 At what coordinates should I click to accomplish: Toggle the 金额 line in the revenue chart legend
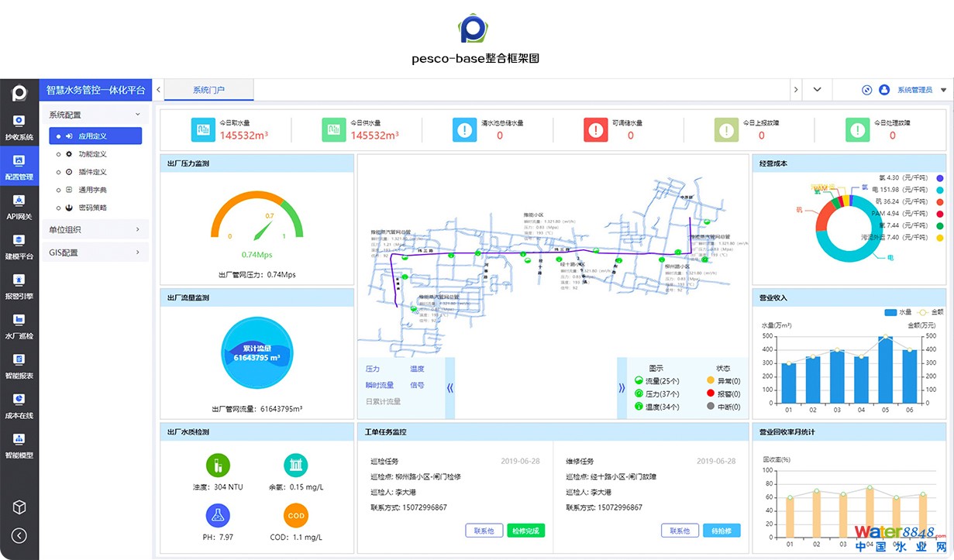pyautogui.click(x=928, y=312)
